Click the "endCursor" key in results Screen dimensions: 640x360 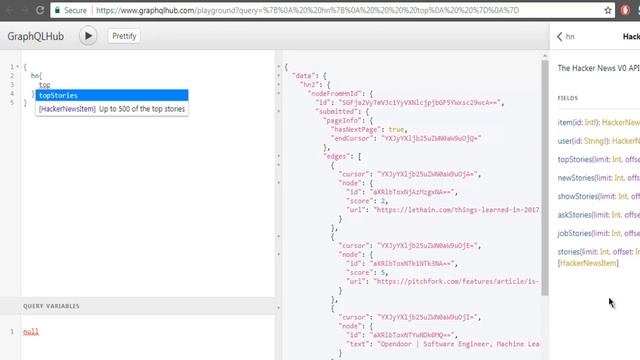coord(354,138)
